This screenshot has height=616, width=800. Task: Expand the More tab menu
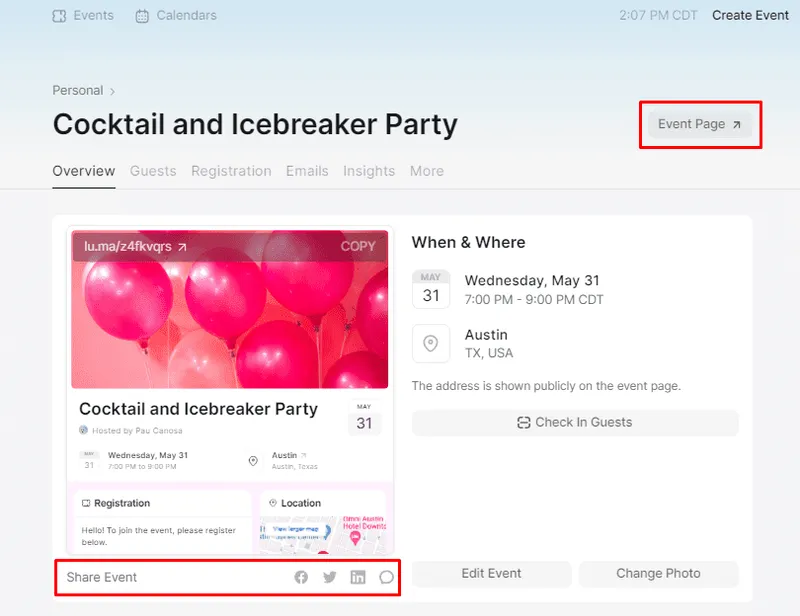(x=427, y=171)
